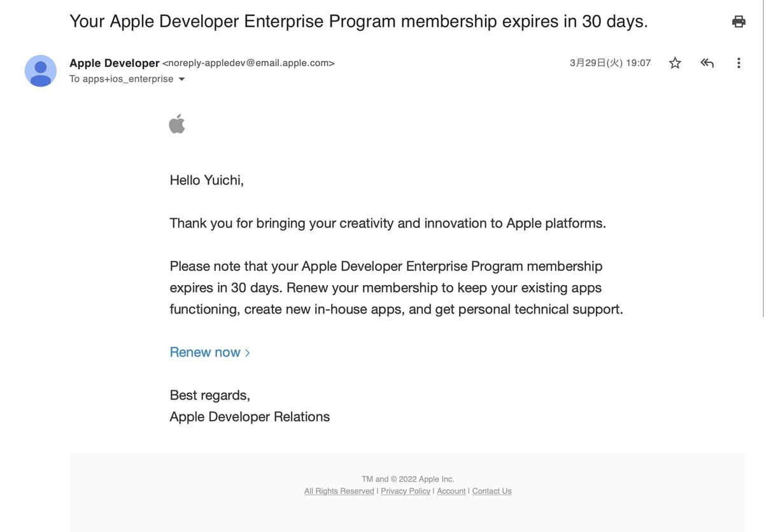Click the 'Thank you for bringing your creativity' sentence

coord(388,223)
